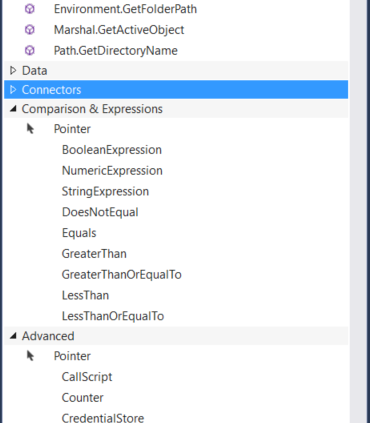
Task: Select the CallScript activity
Action: (x=87, y=377)
